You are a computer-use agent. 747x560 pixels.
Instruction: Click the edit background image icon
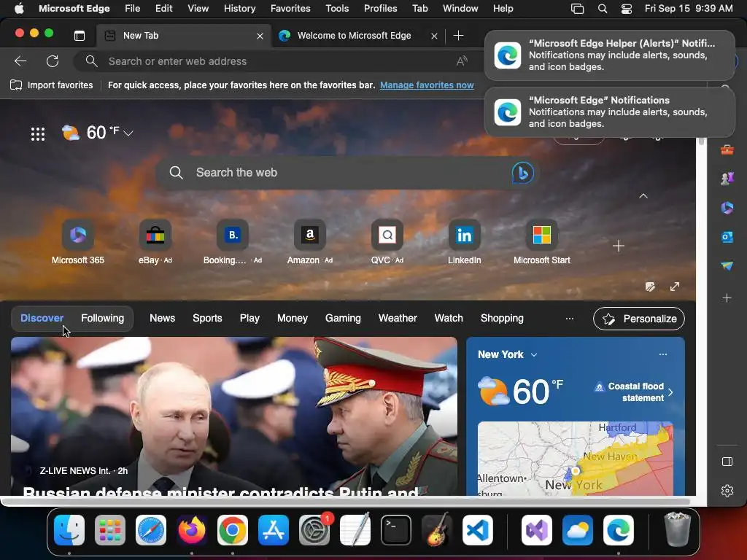650,287
